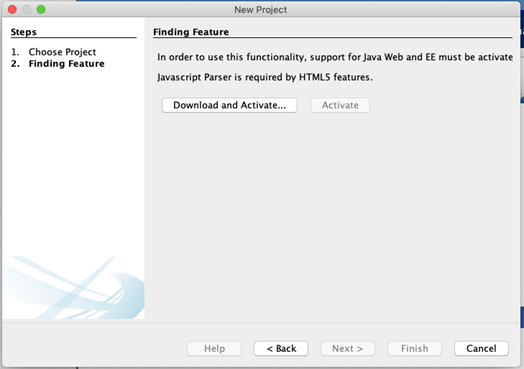Select the Steps heading in sidebar
524x369 pixels.
pos(23,32)
